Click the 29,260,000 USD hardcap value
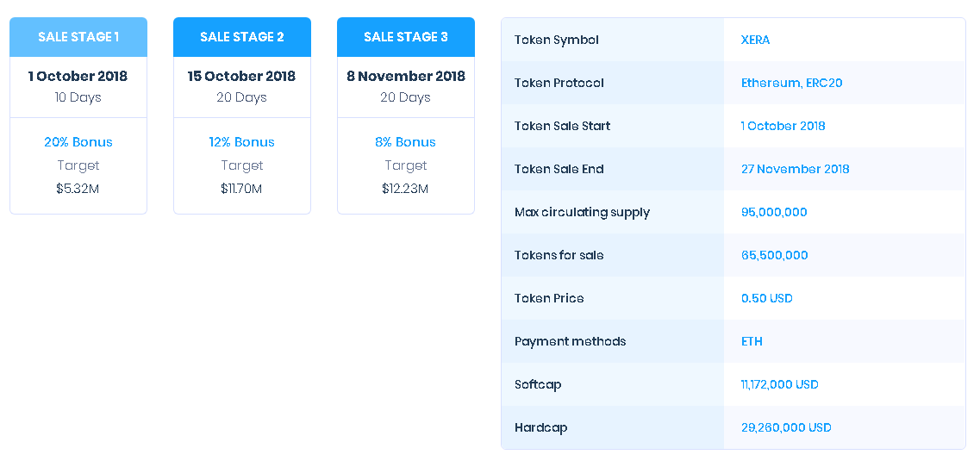The image size is (980, 467). coord(786,427)
